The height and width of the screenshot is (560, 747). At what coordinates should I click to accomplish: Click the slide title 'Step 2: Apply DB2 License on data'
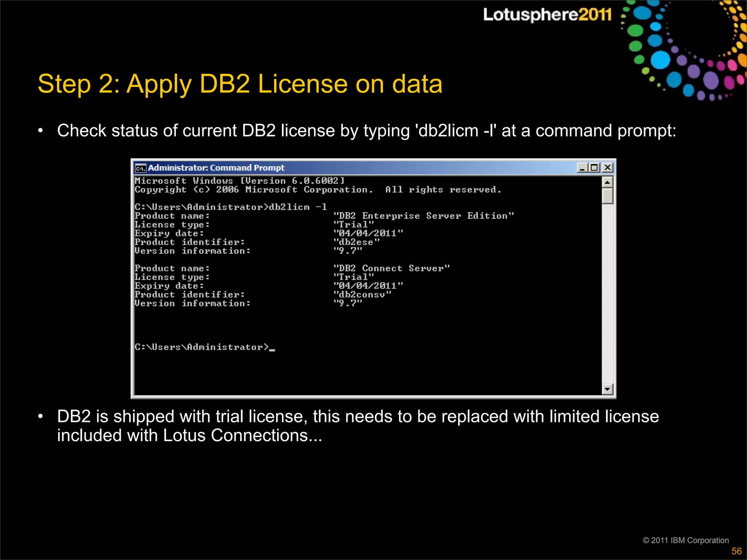point(240,84)
